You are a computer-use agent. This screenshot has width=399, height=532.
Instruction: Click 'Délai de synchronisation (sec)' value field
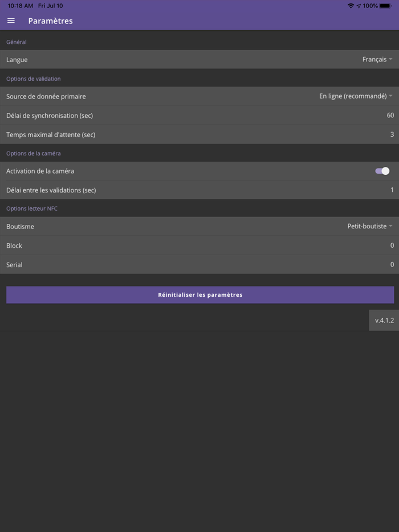[x=390, y=115]
